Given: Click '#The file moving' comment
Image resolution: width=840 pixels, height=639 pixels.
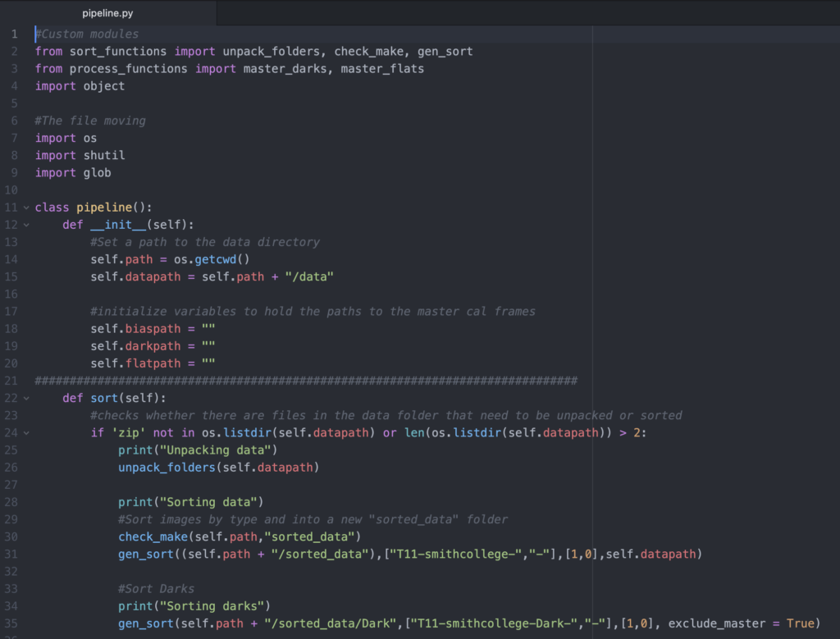Looking at the screenshot, I should [90, 121].
